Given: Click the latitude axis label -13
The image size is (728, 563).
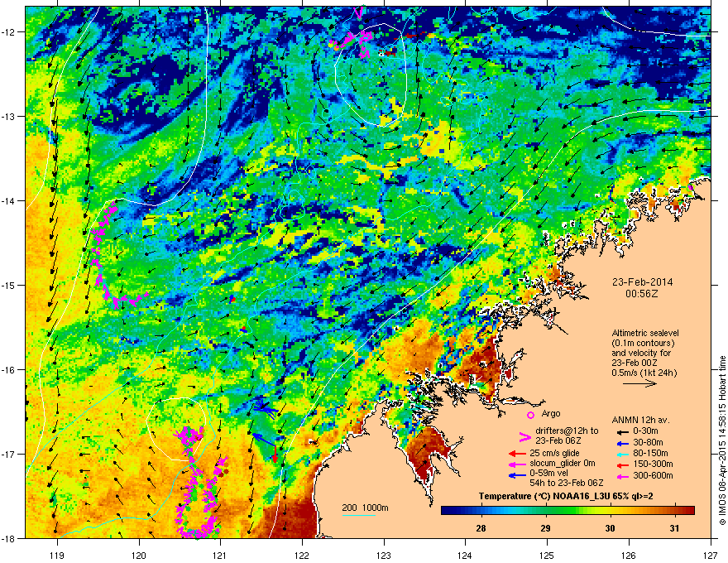Looking at the screenshot, I should click(x=8, y=116).
